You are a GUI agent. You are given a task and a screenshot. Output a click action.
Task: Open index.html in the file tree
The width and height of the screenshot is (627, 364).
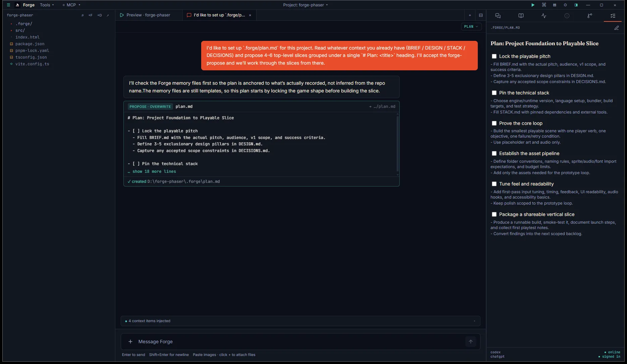(x=27, y=37)
